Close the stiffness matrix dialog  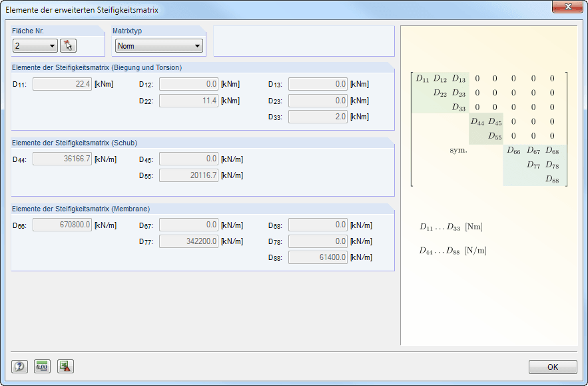click(567, 7)
